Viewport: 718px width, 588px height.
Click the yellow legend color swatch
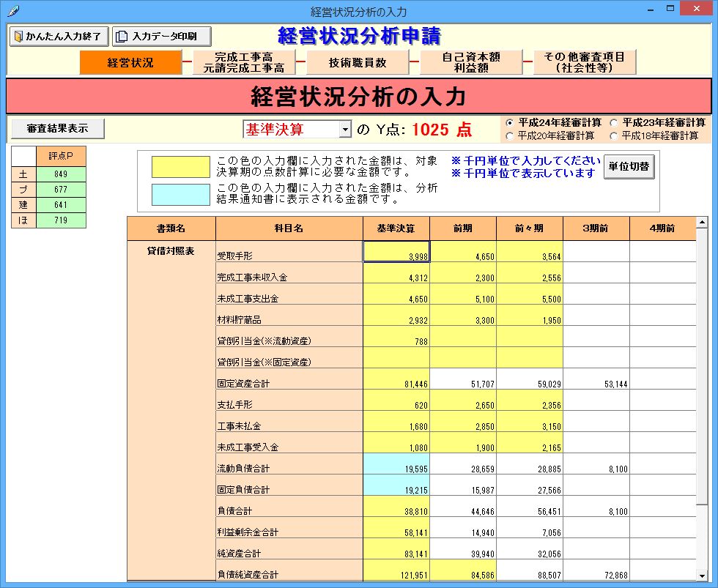point(181,167)
